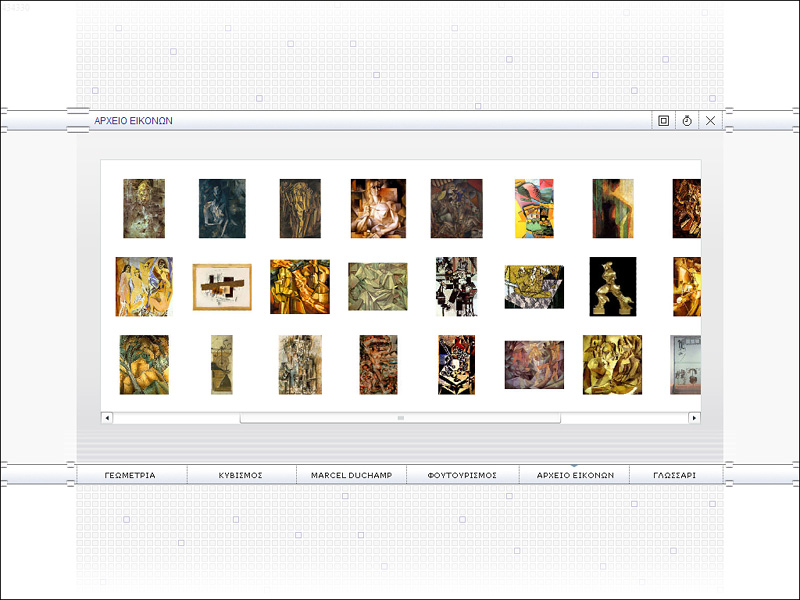The image size is (800, 600).
Task: Select the narrow tall pale painting thumbnail
Action: 222,365
